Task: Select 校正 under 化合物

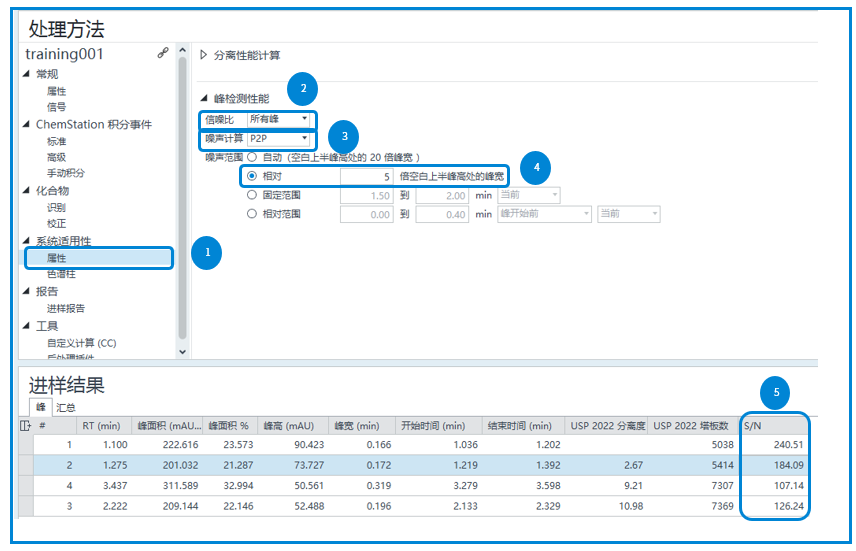Action: pos(56,223)
